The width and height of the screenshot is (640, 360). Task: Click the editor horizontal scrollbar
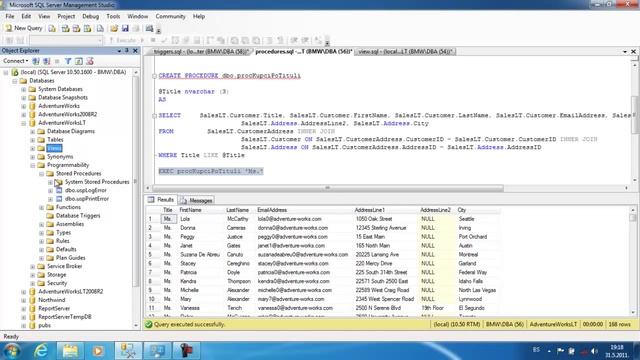point(327,188)
